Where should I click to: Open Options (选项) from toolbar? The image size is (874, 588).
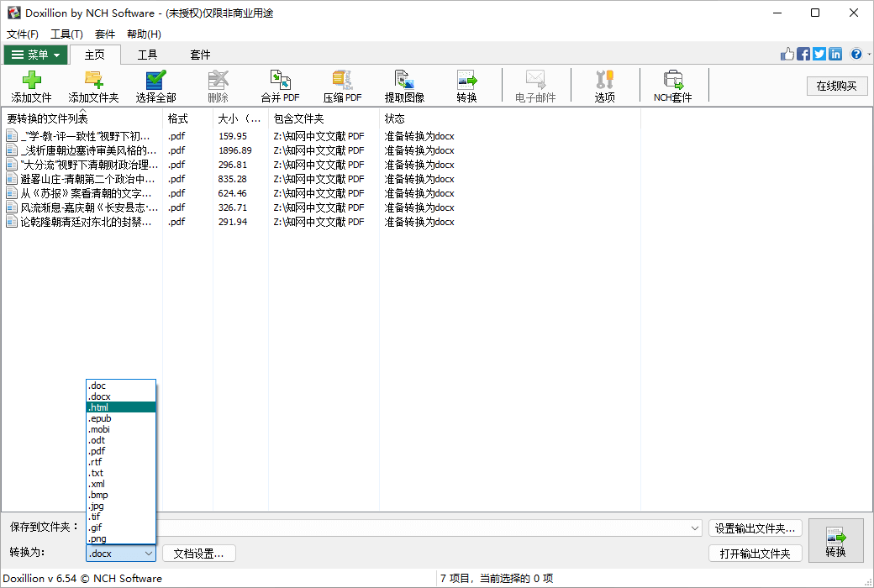coord(605,87)
